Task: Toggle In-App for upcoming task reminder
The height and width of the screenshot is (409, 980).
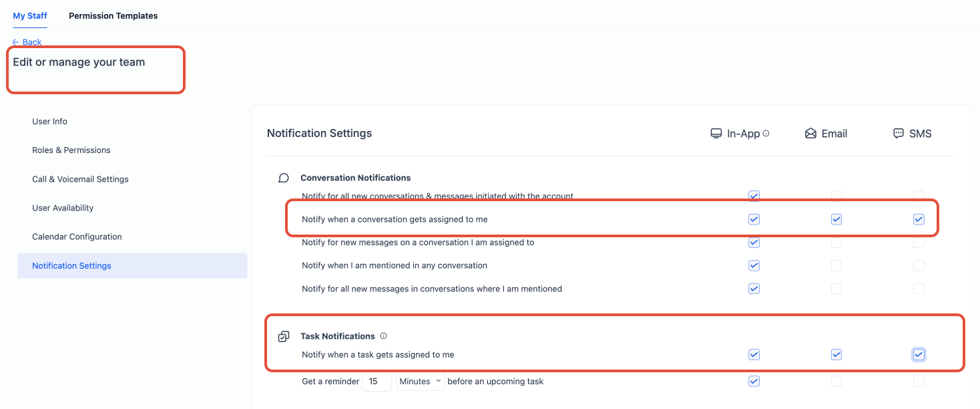Action: (754, 382)
